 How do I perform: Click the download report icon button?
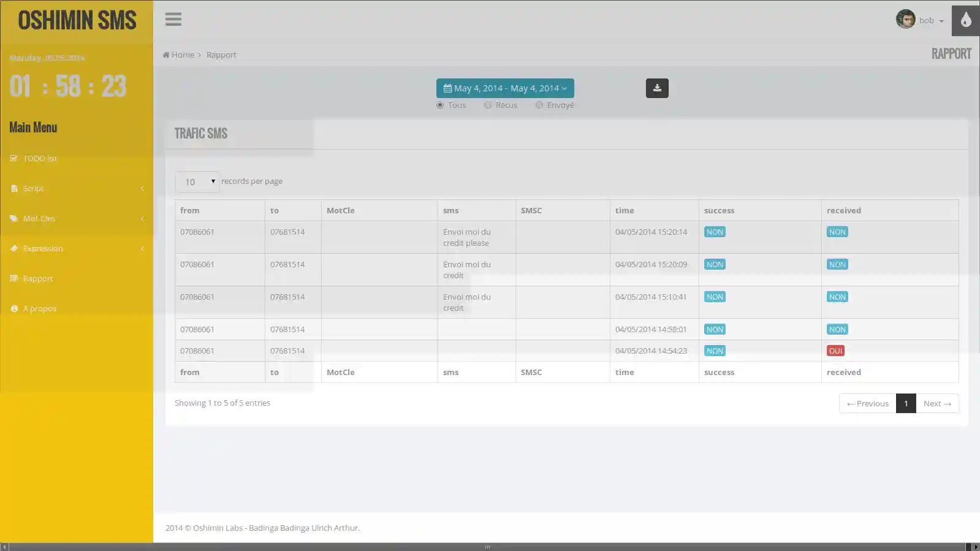pyautogui.click(x=656, y=88)
